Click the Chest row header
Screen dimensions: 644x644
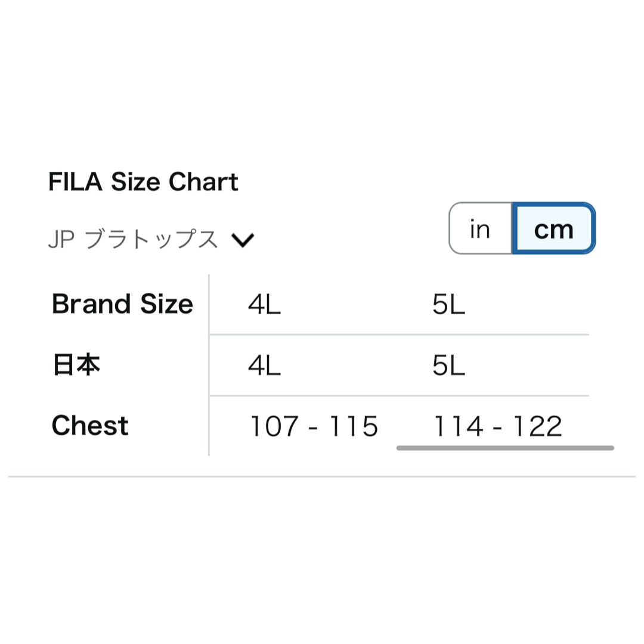[x=90, y=426]
